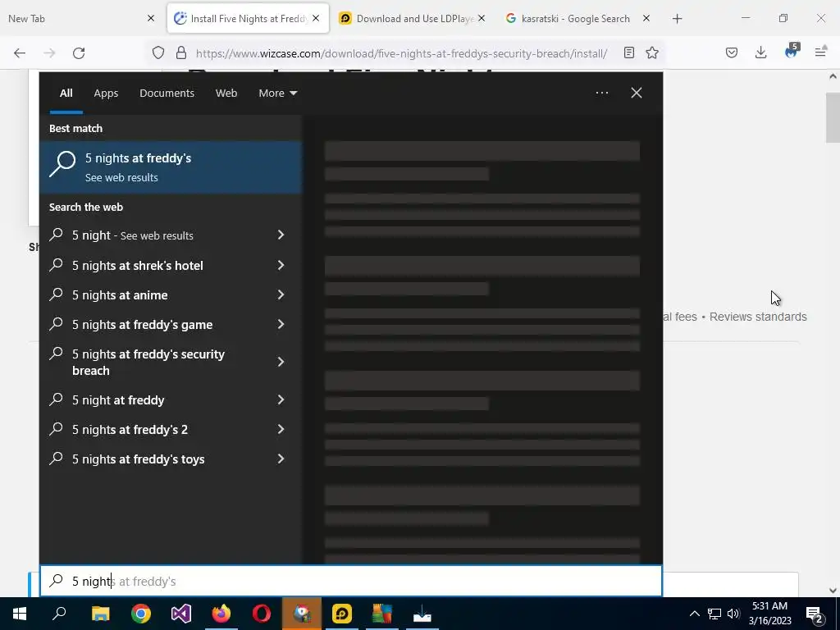This screenshot has height=630, width=840.
Task: Open the volume speaker tray icon
Action: (x=733, y=614)
